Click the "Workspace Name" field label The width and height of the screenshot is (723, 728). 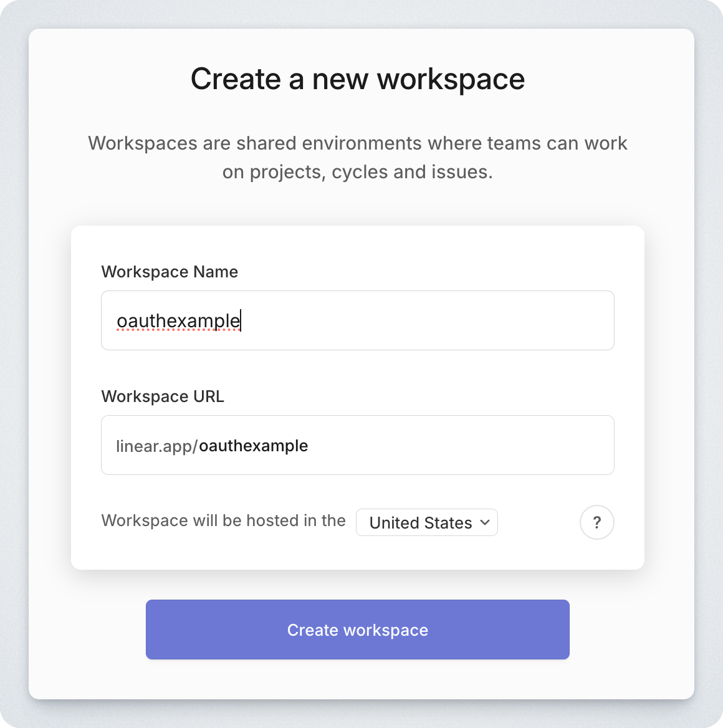click(x=170, y=272)
